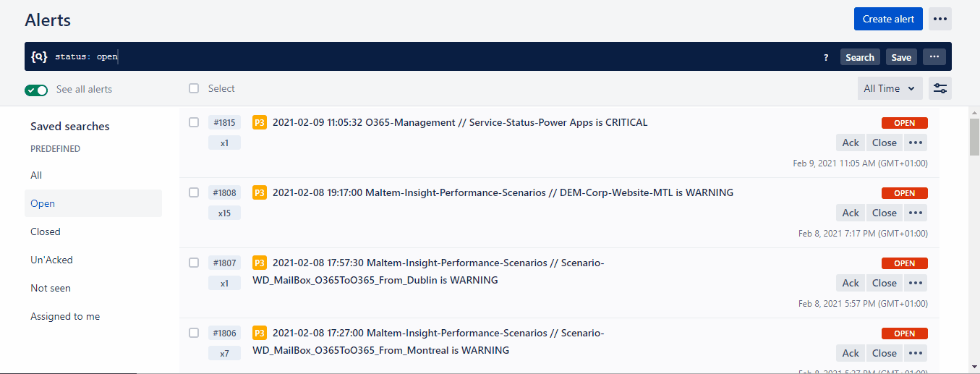
Task: Open more actions for alert #1806
Action: click(x=916, y=353)
